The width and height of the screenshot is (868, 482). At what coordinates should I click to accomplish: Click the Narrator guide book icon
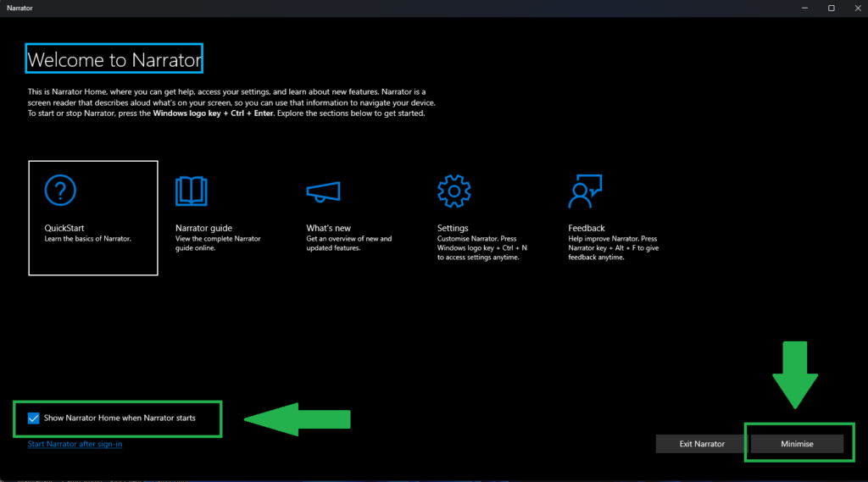pos(192,191)
